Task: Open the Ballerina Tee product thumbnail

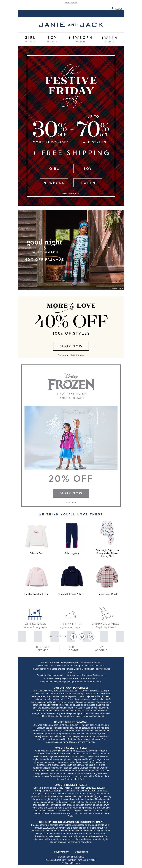Action: click(36, 536)
